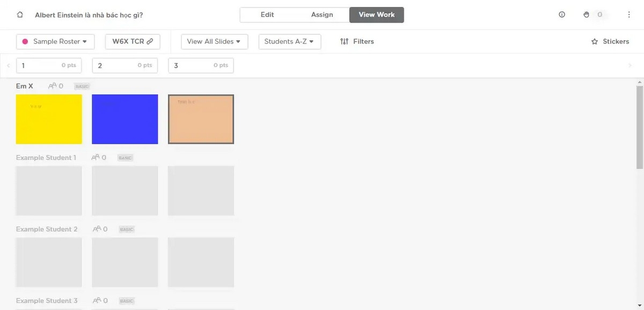Open the three-dot more options menu
This screenshot has width=644, height=310.
point(629,15)
